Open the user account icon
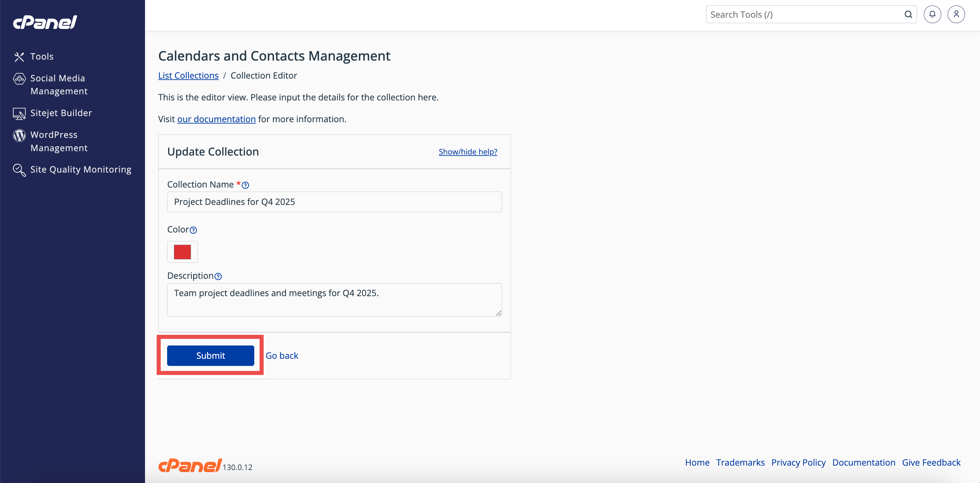Viewport: 980px width, 483px height. pos(955,14)
